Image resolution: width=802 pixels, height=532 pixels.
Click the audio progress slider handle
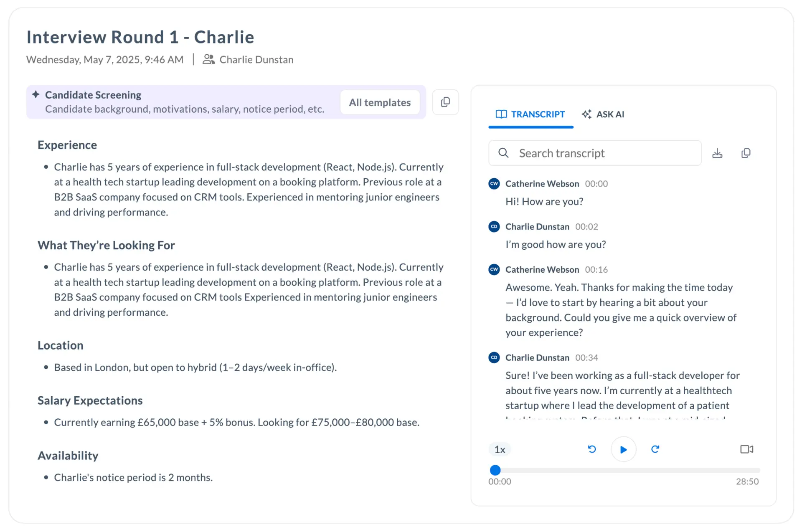[495, 470]
